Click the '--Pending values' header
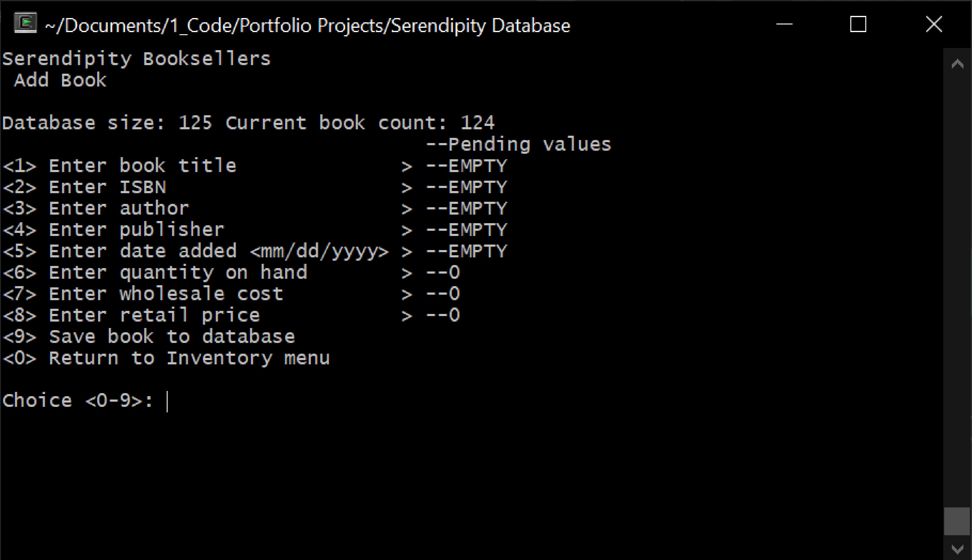The width and height of the screenshot is (972, 560). (518, 145)
